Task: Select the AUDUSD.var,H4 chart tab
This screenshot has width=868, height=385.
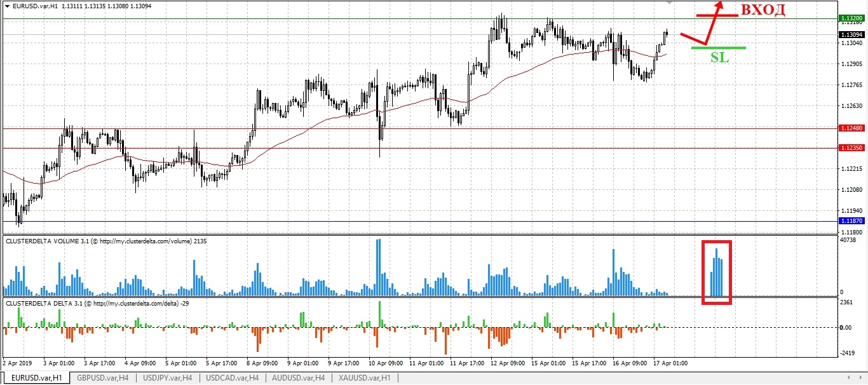Action: [298, 378]
